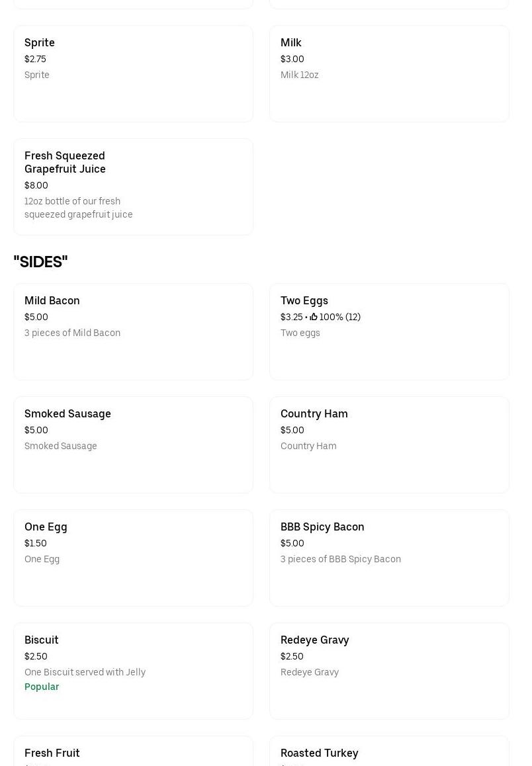Open the Sprite drink item
This screenshot has height=766, width=532.
[x=133, y=73]
